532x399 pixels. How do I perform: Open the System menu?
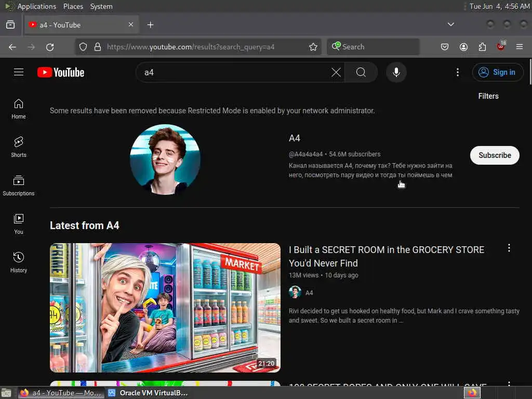point(101,6)
